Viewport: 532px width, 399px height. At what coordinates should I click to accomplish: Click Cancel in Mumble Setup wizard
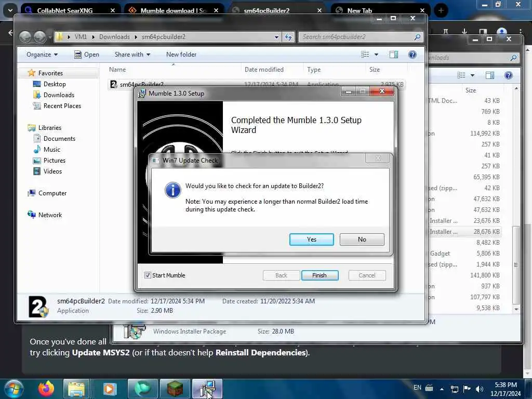pos(367,275)
